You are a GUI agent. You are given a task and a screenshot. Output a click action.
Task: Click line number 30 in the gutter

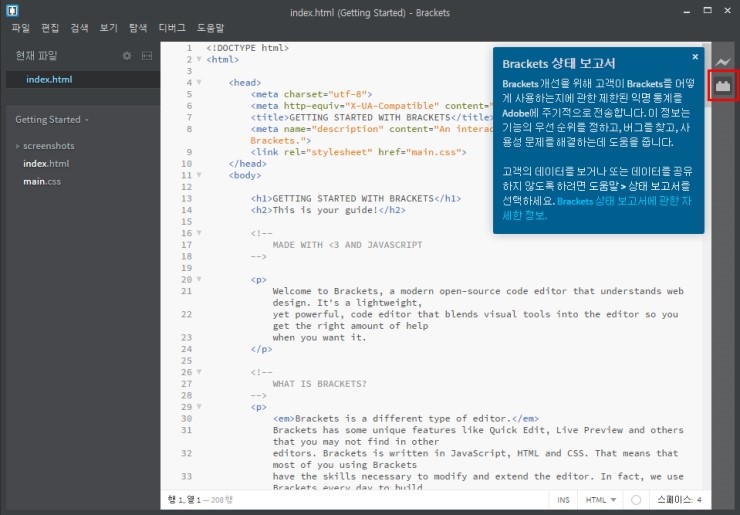[x=186, y=418]
